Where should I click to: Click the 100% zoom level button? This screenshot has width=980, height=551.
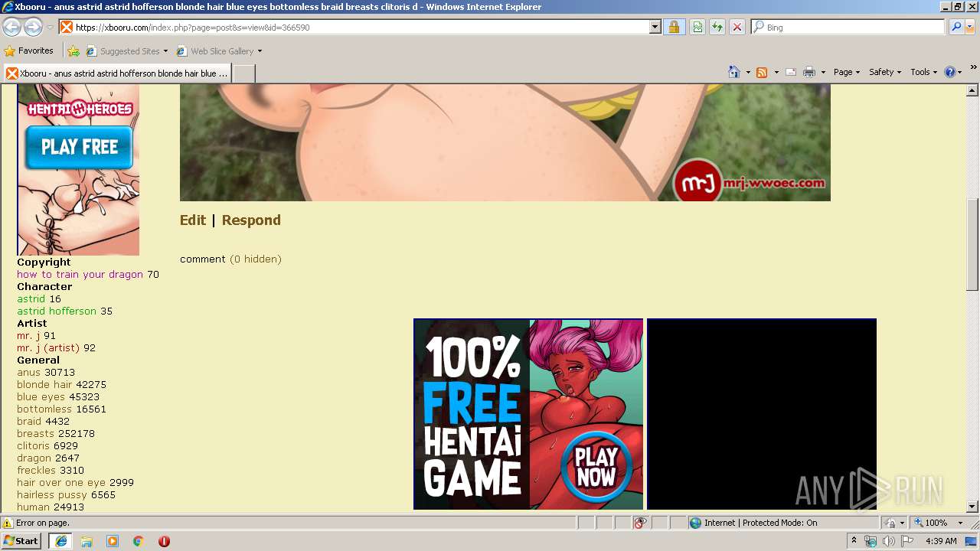tap(931, 523)
